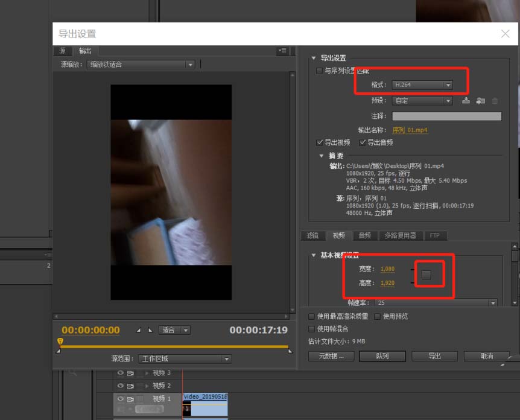Click the Delete Preset trash icon
Viewport: 520px width, 420px height.
[495, 101]
